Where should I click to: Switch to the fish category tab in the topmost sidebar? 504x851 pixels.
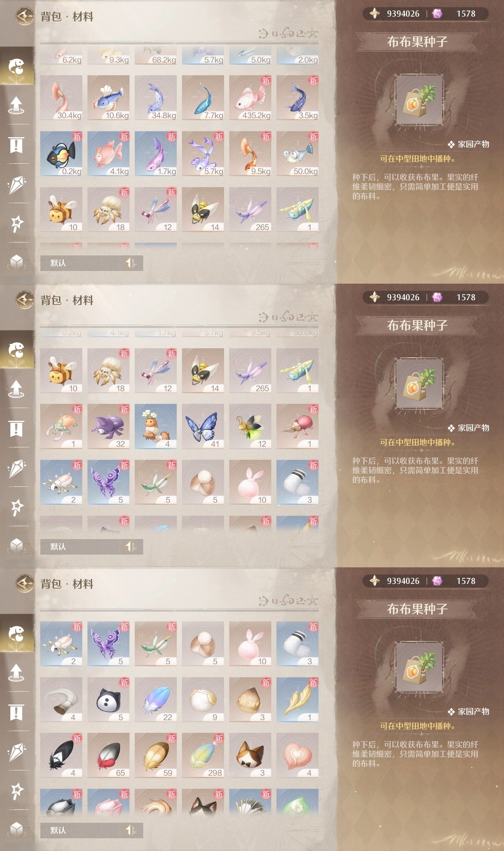[x=17, y=66]
